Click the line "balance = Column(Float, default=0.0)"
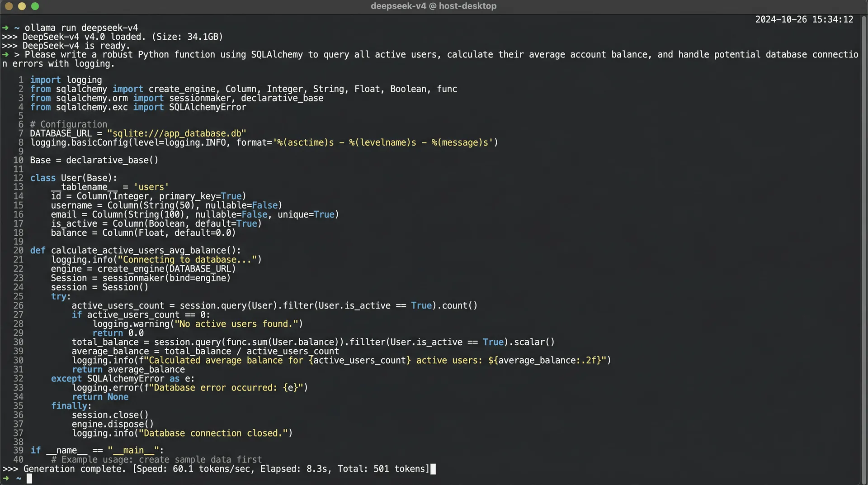This screenshot has height=485, width=868. [x=143, y=233]
